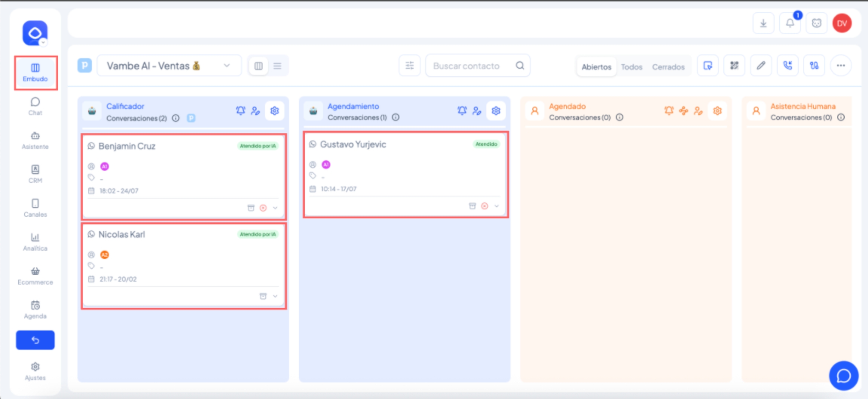Screen dimensions: 868x399
Task: Click the download icon in top bar
Action: 763,23
